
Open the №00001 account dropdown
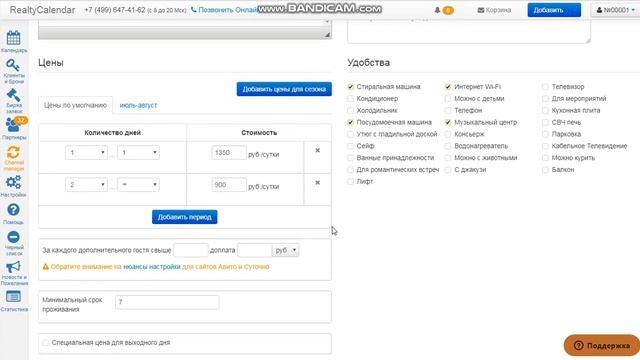[615, 10]
